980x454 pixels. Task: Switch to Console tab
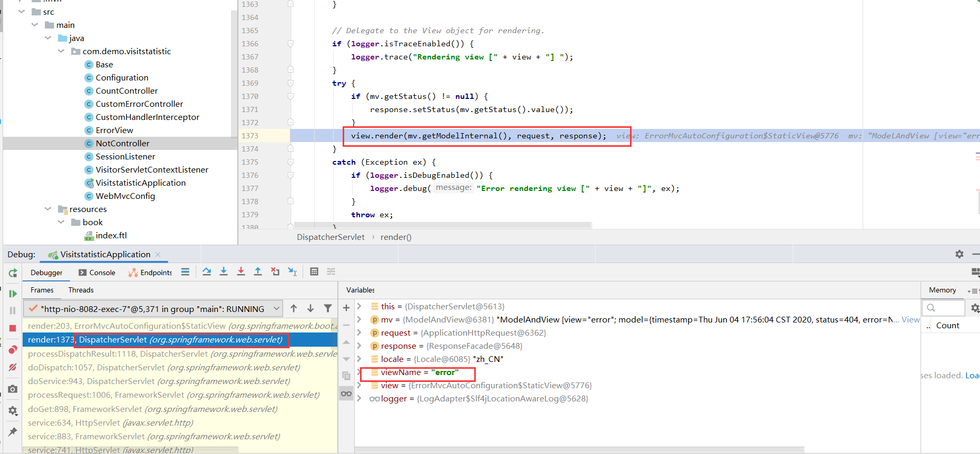pos(97,273)
